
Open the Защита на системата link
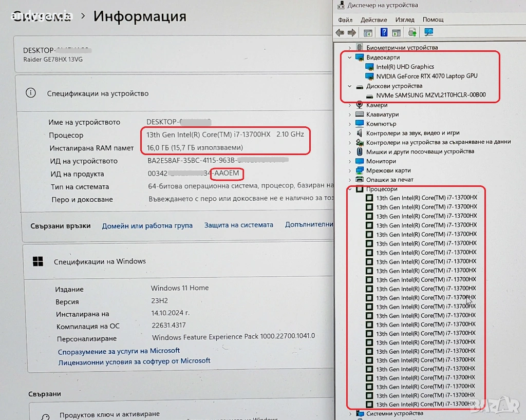[x=238, y=225]
